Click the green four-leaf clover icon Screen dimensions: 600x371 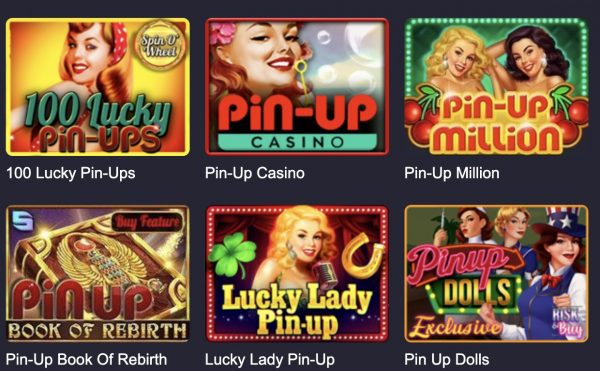[232, 253]
